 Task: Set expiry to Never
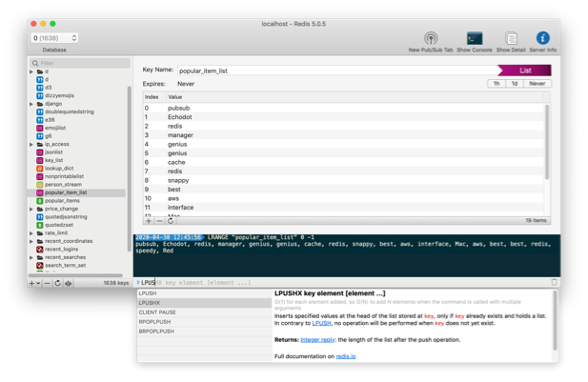[x=537, y=84]
